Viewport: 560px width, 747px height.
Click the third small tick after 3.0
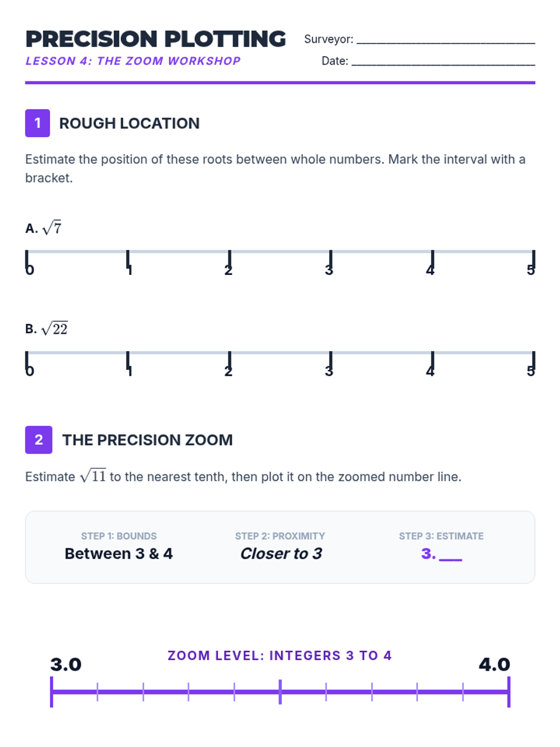tap(189, 691)
